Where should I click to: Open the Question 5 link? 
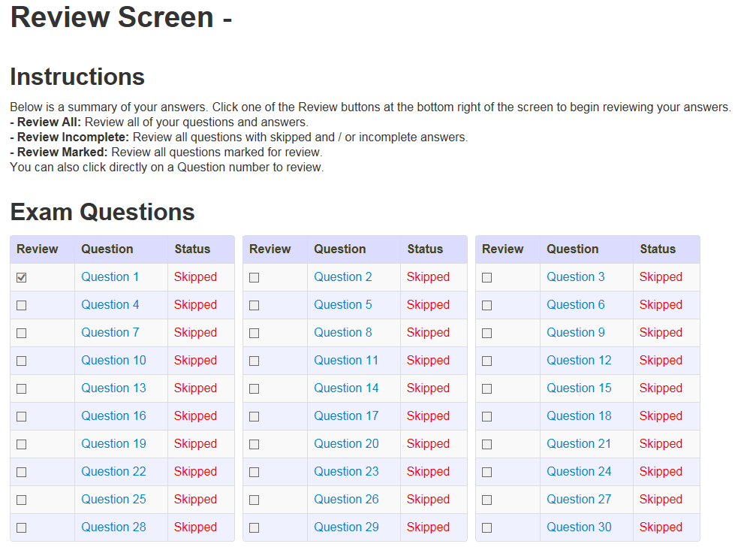click(343, 305)
